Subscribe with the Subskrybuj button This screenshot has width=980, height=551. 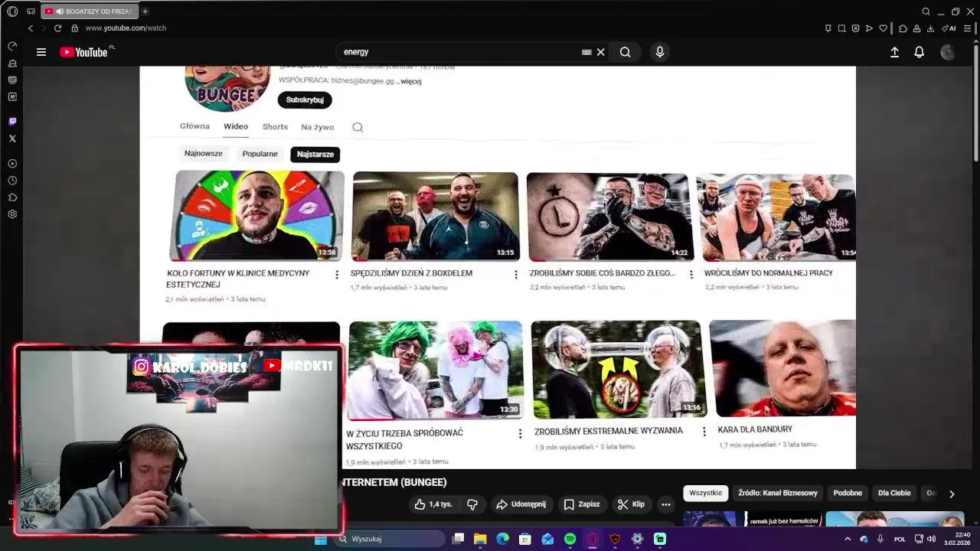pos(305,99)
